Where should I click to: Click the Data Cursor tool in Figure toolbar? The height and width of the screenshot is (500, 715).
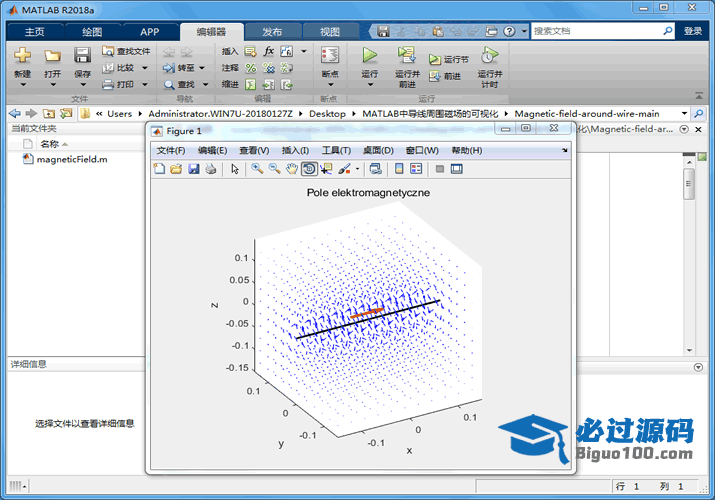326,169
